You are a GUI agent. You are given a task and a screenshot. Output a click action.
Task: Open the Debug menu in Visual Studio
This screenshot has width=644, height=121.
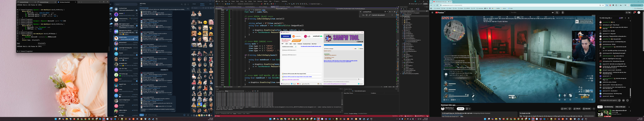click(242, 1)
